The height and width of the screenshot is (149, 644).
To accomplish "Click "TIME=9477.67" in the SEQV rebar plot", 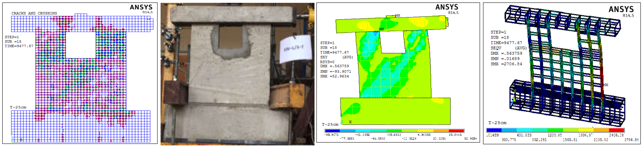I will tap(506, 43).
